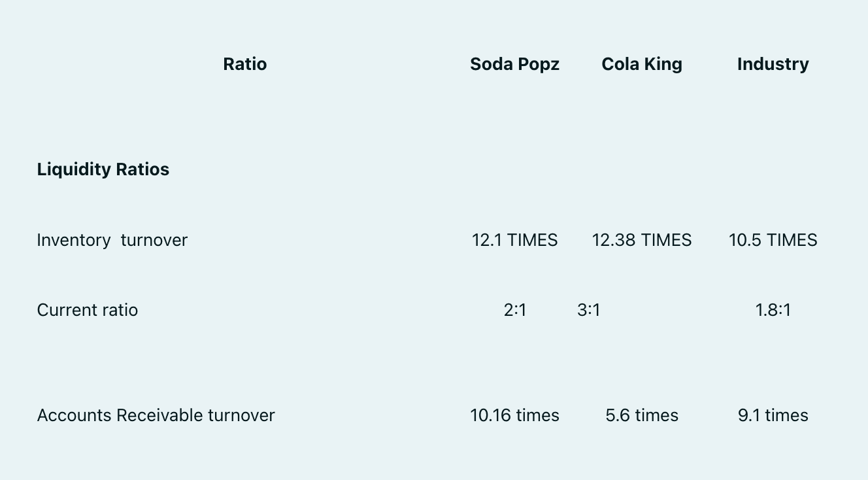Screen dimensions: 868x480
Task: Select the 2:1 current ratio value
Action: click(515, 310)
